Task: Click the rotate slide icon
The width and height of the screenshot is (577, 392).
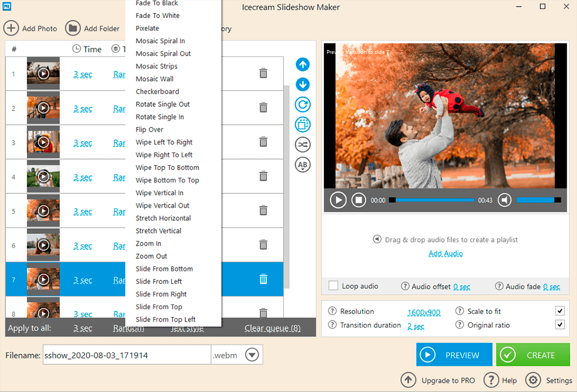Action: [x=303, y=104]
